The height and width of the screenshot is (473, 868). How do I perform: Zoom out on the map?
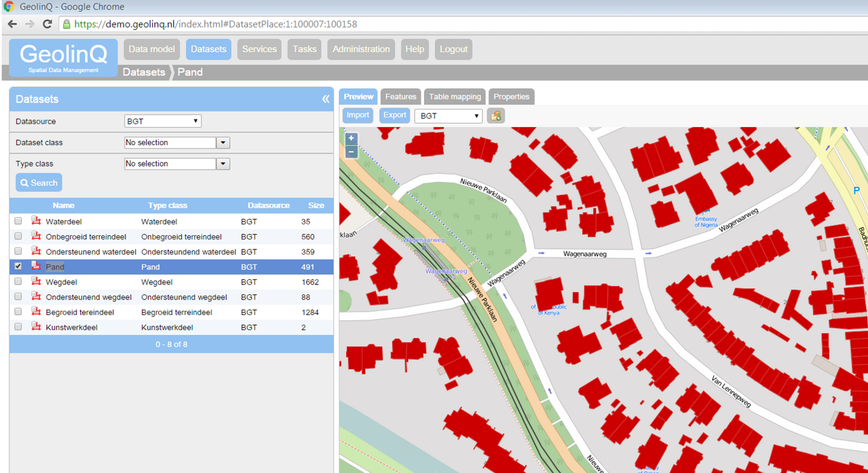coord(351,151)
